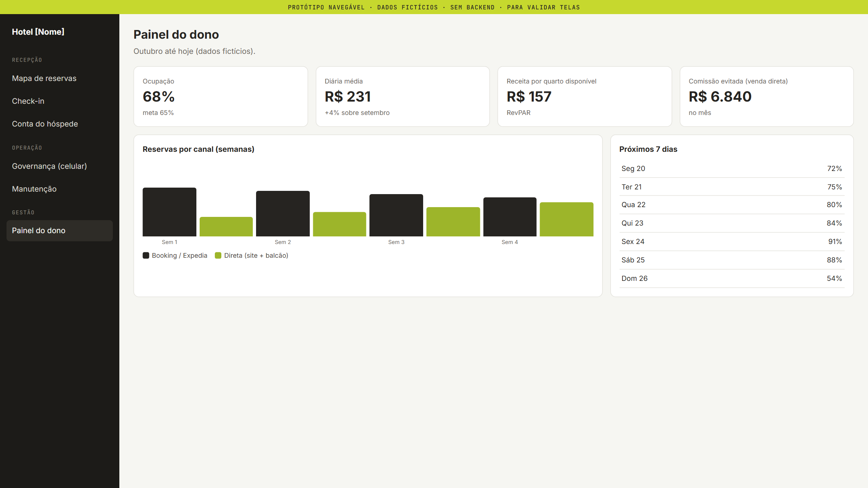This screenshot has height=488, width=868.
Task: Click the Sem 3 Direta green bar
Action: coord(453,222)
